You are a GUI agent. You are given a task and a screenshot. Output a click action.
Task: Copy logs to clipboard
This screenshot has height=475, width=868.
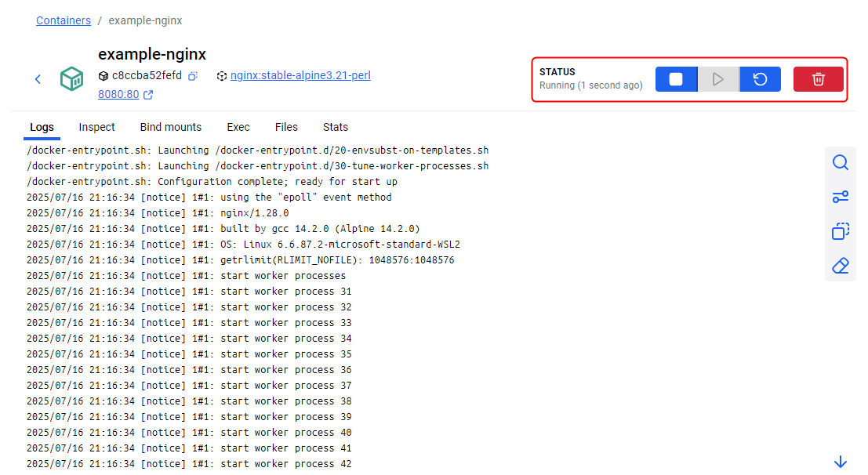coord(840,231)
